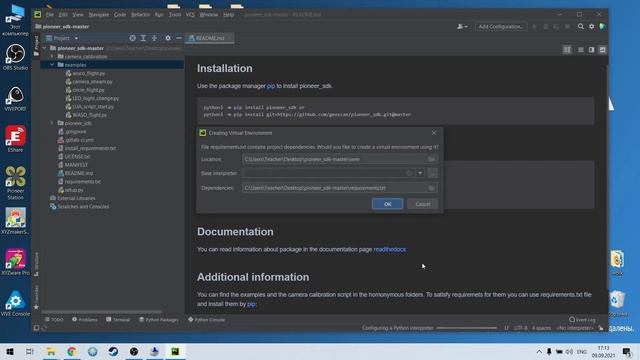Viewport: 640px width, 360px height.
Task: Click OK in Creating Virtual Environment dialog
Action: pyautogui.click(x=387, y=204)
